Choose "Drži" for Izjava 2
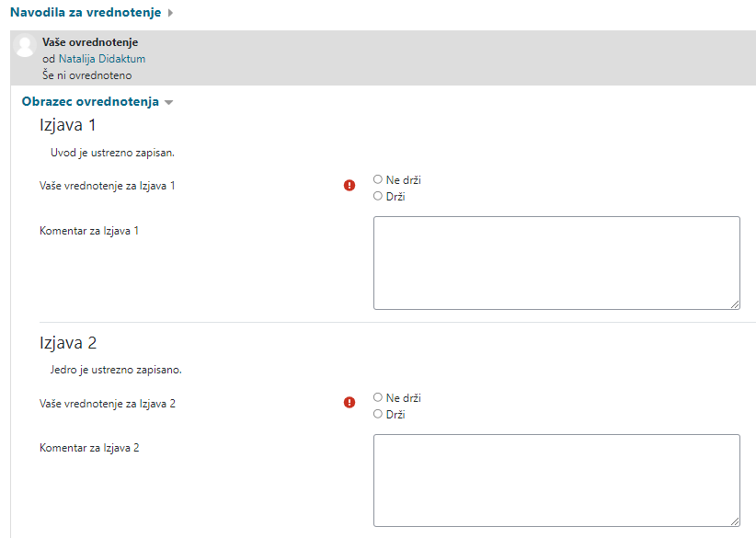The height and width of the screenshot is (538, 756). [x=378, y=414]
